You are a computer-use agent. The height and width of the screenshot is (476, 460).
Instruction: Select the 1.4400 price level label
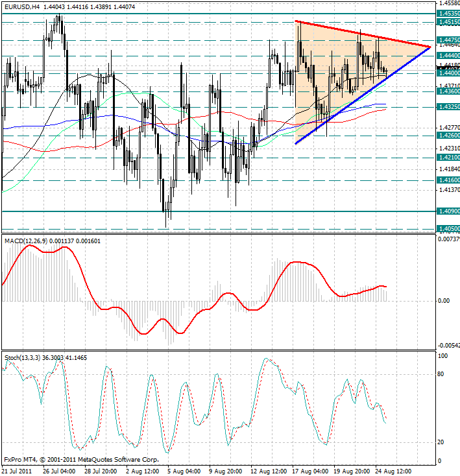coord(448,73)
